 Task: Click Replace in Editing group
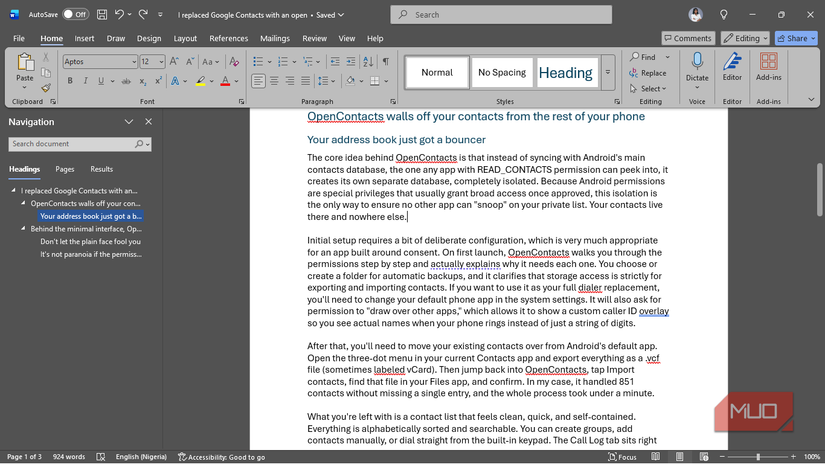[648, 73]
